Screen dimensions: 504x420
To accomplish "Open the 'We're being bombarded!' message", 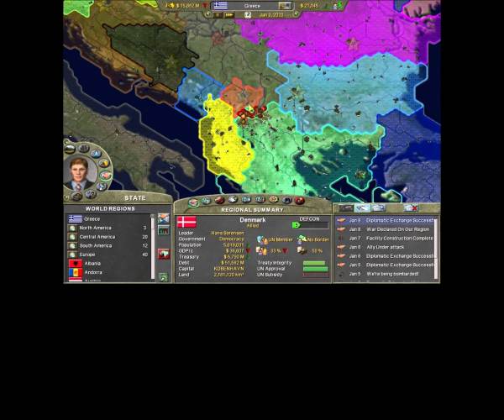I will coord(385,274).
